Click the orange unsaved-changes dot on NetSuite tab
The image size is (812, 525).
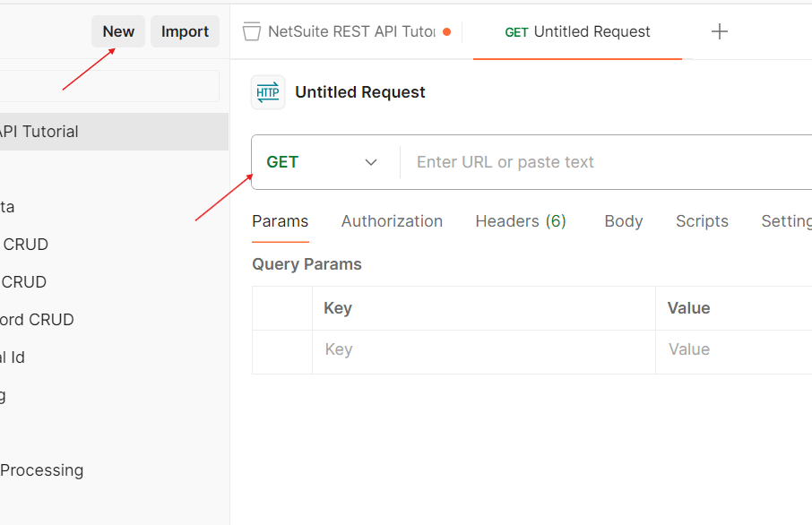pyautogui.click(x=446, y=30)
